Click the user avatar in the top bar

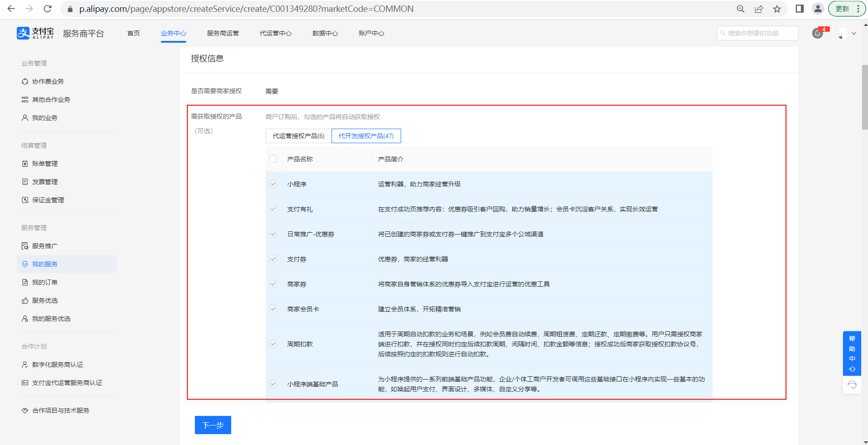coord(842,33)
